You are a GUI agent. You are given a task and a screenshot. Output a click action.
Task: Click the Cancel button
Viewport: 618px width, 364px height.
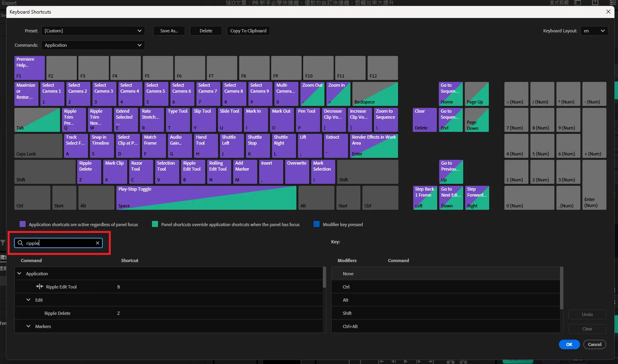(x=595, y=344)
